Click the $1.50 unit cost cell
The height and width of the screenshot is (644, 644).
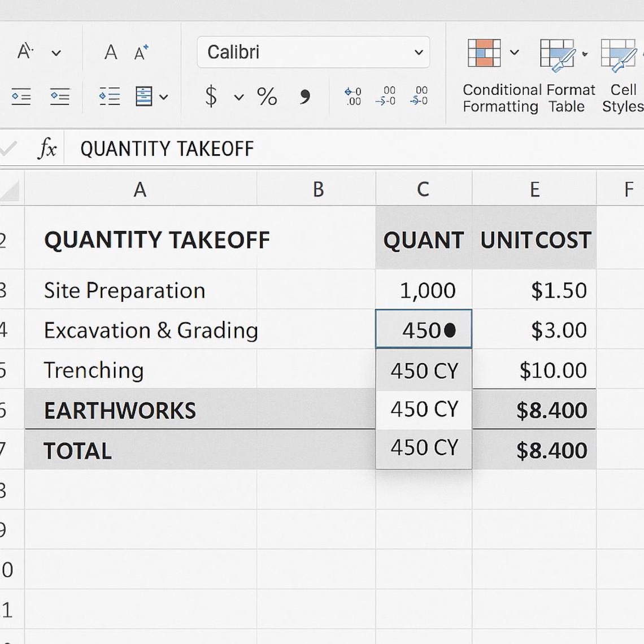point(534,290)
